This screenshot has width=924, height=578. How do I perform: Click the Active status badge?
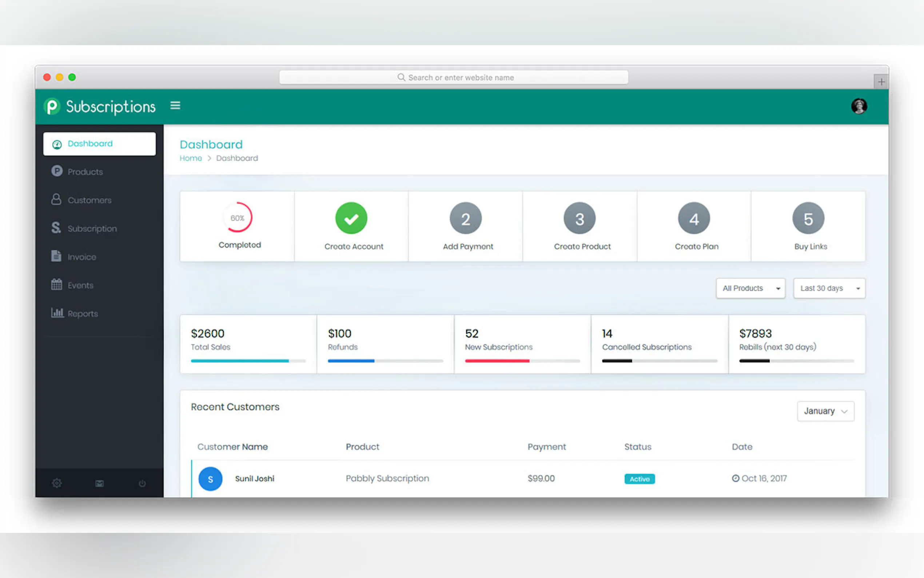click(x=640, y=479)
